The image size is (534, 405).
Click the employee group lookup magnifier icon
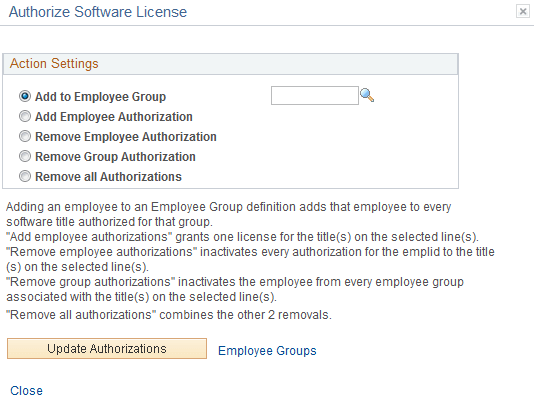[367, 95]
